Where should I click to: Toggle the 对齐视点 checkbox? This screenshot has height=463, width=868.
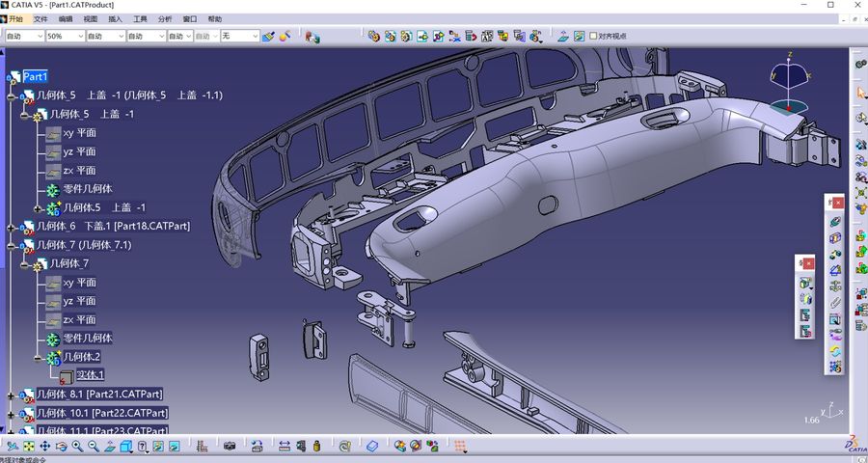(x=593, y=36)
